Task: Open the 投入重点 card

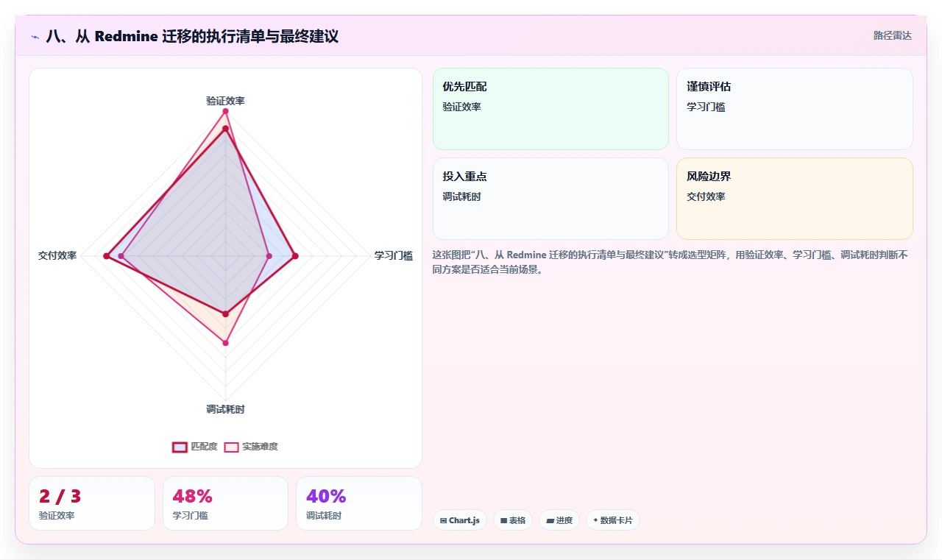Action: tap(550, 199)
